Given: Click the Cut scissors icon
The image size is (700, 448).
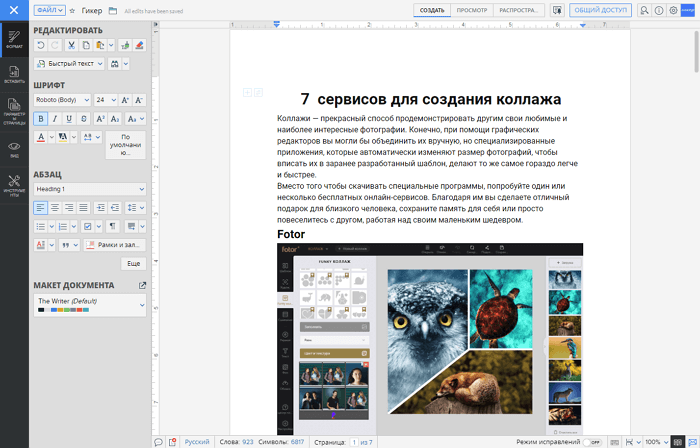Looking at the screenshot, I should coord(73,45).
